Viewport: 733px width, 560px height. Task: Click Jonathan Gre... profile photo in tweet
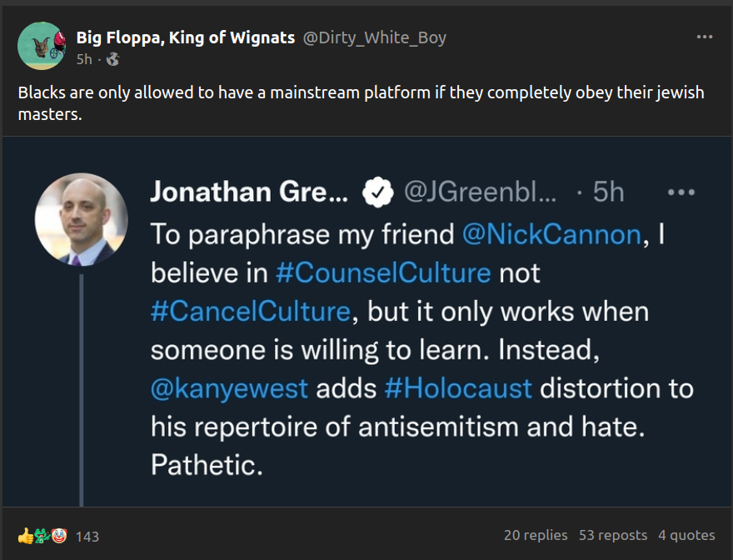[x=81, y=219]
